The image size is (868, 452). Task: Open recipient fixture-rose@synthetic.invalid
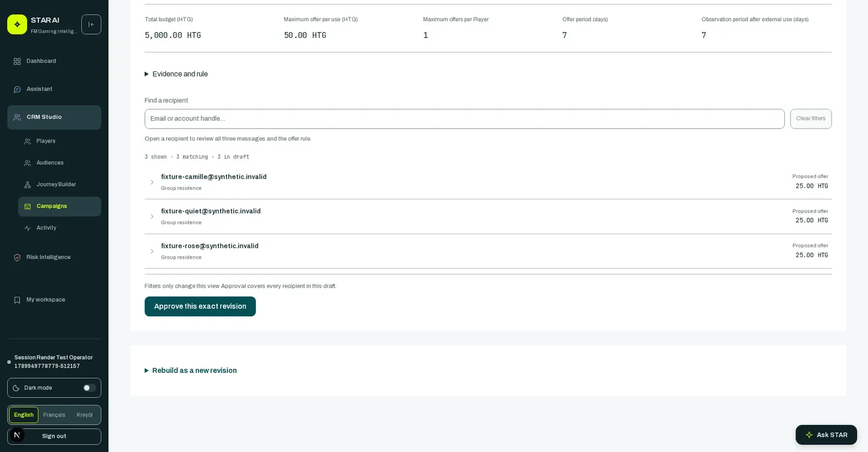coord(488,251)
